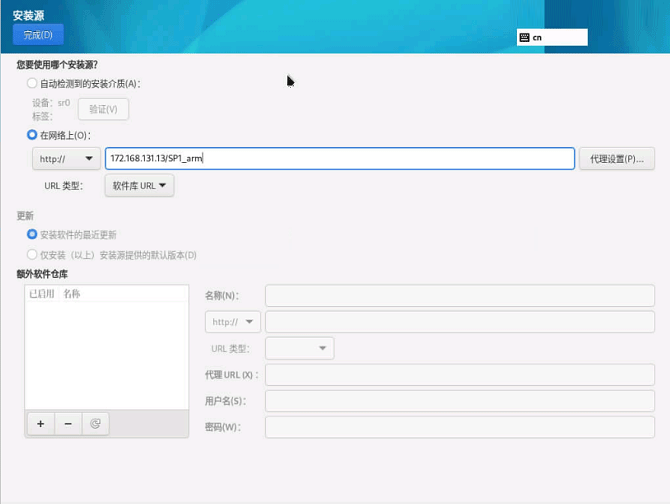Open the extra repository URL 类型 dropdown
Image resolution: width=670 pixels, height=504 pixels.
[299, 348]
